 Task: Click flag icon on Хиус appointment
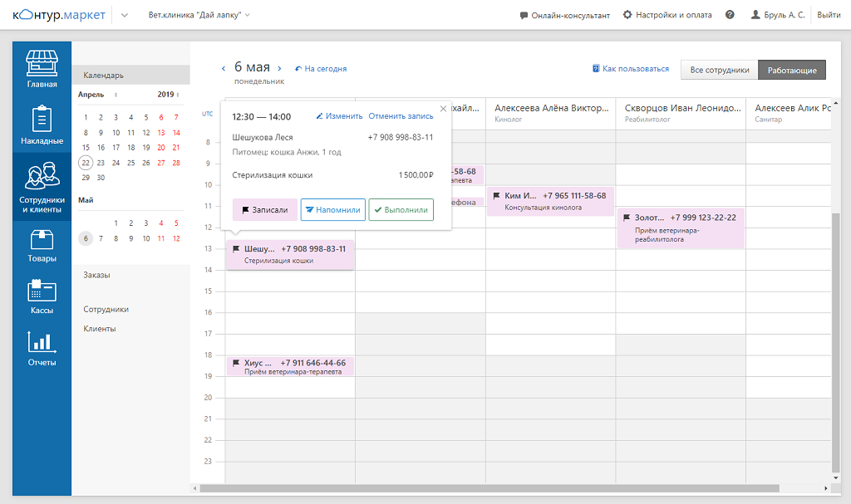point(236,363)
